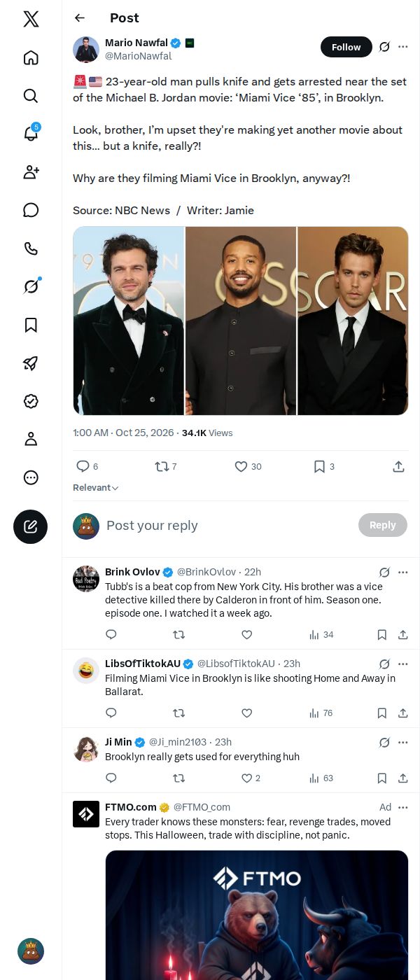The height and width of the screenshot is (980, 420).
Task: Bookmark the main post
Action: pos(323,466)
